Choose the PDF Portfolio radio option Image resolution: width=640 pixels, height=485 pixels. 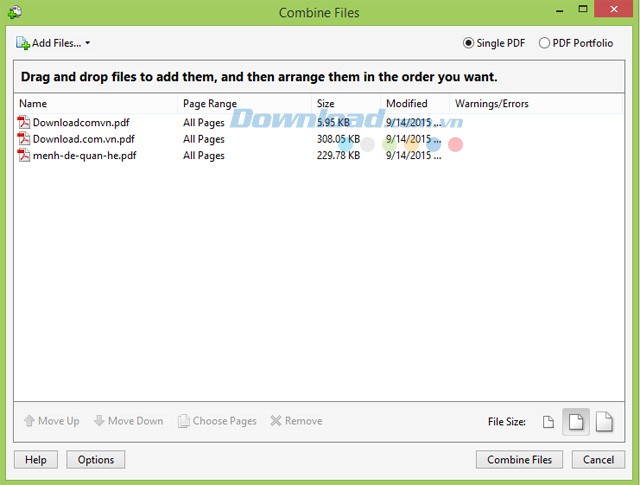coord(544,43)
